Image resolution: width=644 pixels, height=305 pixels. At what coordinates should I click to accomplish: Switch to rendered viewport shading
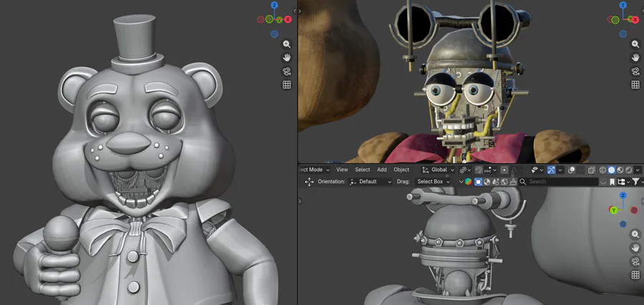pyautogui.click(x=629, y=170)
